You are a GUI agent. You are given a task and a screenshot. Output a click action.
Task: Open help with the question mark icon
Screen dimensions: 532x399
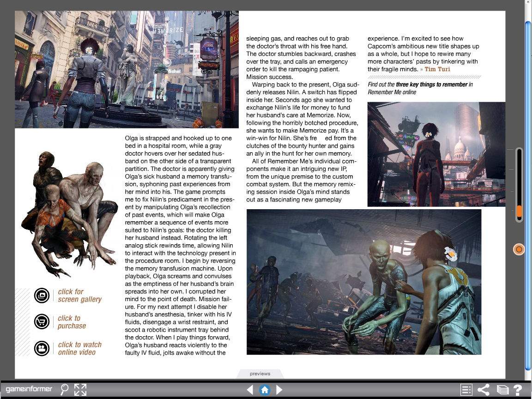[x=517, y=389]
